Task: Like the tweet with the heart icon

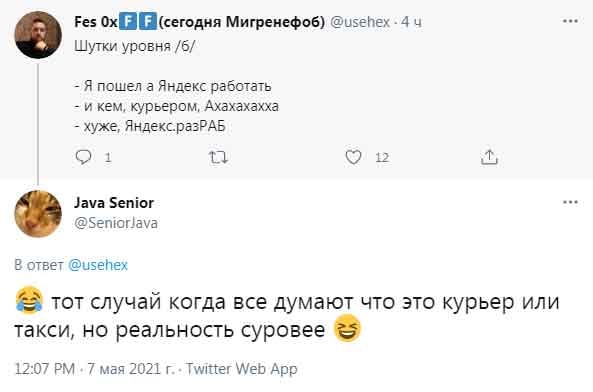Action: click(x=353, y=157)
